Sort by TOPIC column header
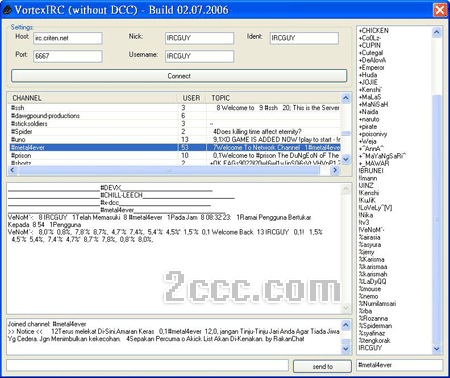 click(274, 98)
